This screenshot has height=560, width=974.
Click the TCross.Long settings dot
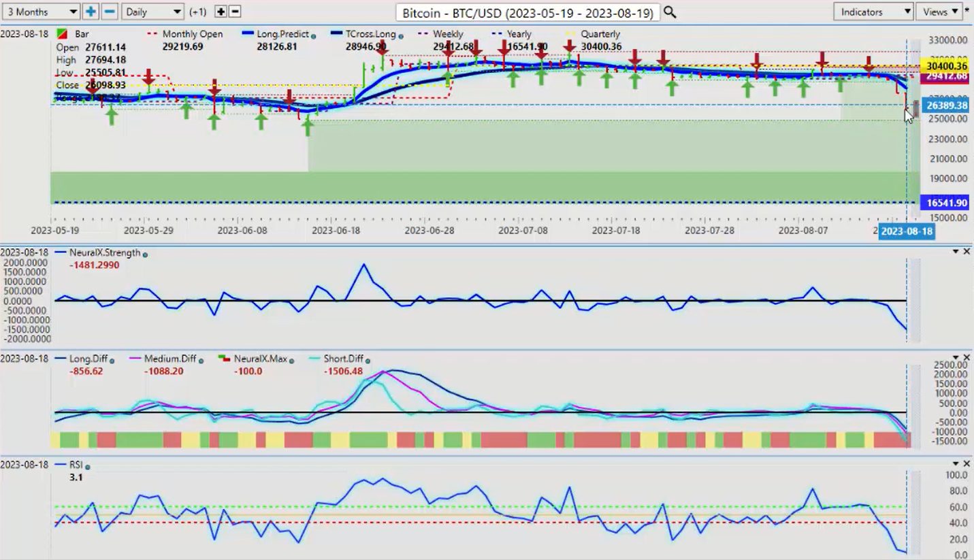(401, 35)
